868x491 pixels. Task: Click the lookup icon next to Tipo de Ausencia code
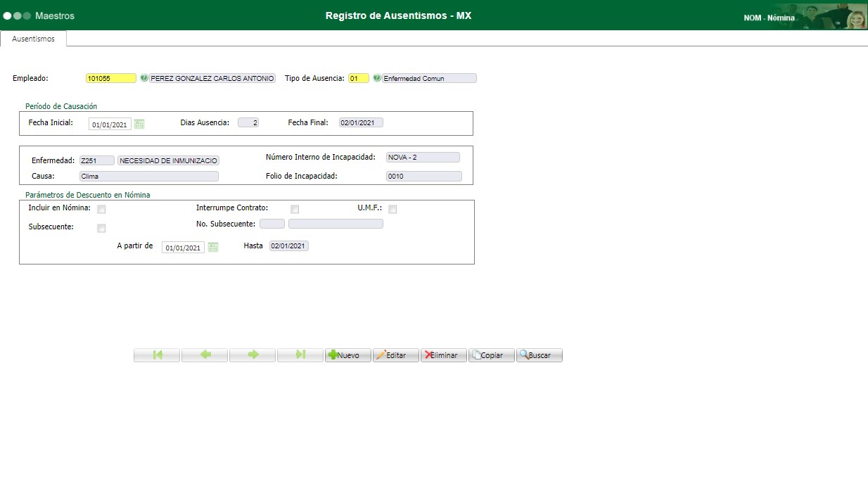(x=377, y=78)
